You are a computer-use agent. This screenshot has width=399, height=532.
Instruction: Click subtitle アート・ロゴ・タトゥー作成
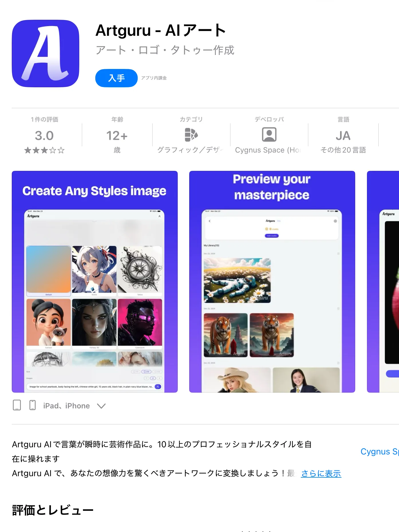(165, 50)
